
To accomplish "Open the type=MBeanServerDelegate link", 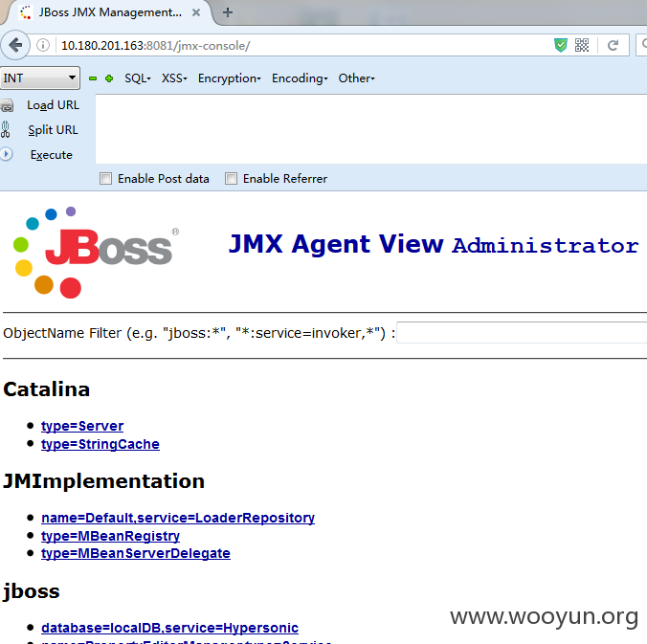I will [x=135, y=553].
